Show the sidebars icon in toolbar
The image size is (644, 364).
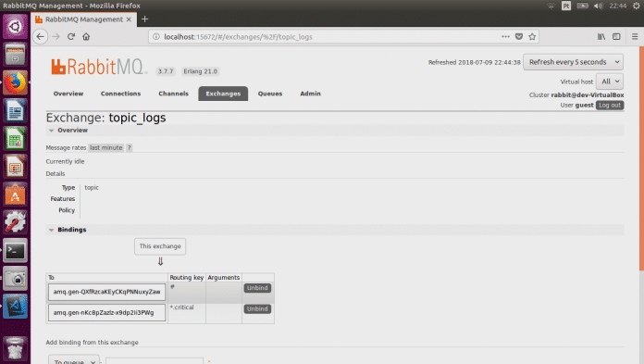tap(616, 37)
